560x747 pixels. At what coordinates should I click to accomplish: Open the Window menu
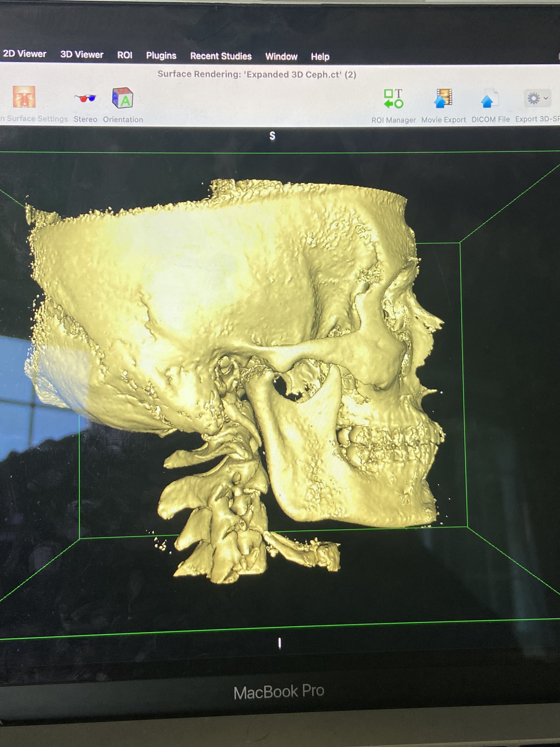pyautogui.click(x=281, y=56)
